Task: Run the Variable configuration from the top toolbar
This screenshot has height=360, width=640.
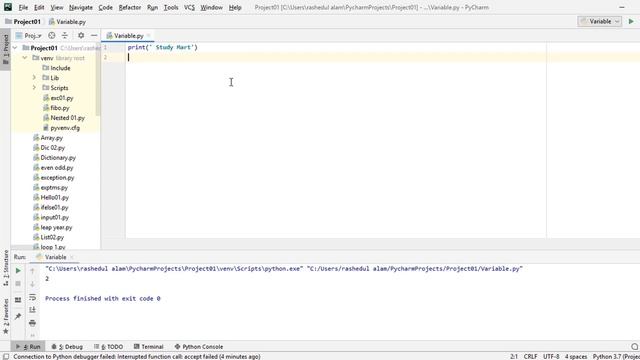Action: click(x=631, y=21)
